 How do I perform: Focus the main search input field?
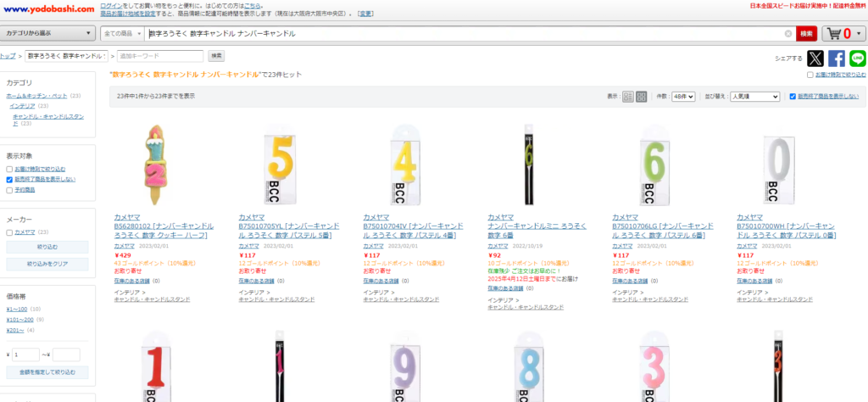[x=465, y=34]
